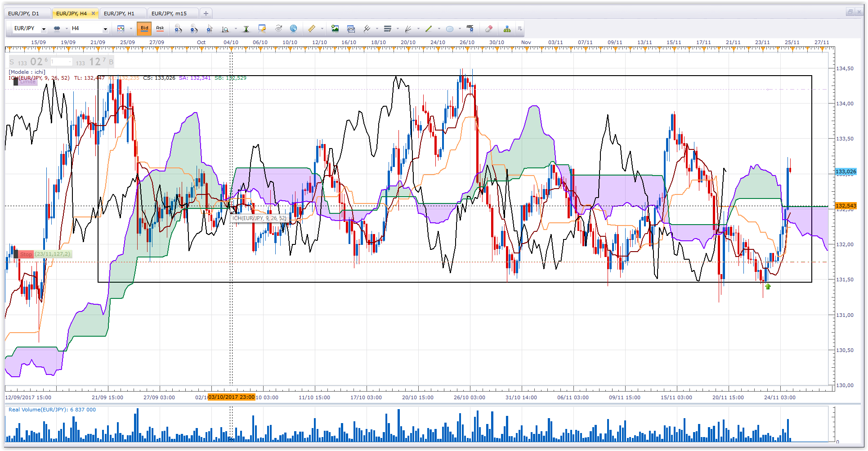The height and width of the screenshot is (451, 868).
Task: Click the blue globe icon
Action: pyautogui.click(x=293, y=28)
